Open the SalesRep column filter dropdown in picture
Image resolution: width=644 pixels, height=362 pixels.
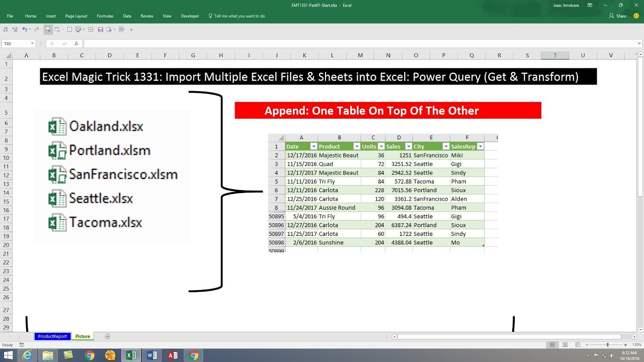pos(480,146)
